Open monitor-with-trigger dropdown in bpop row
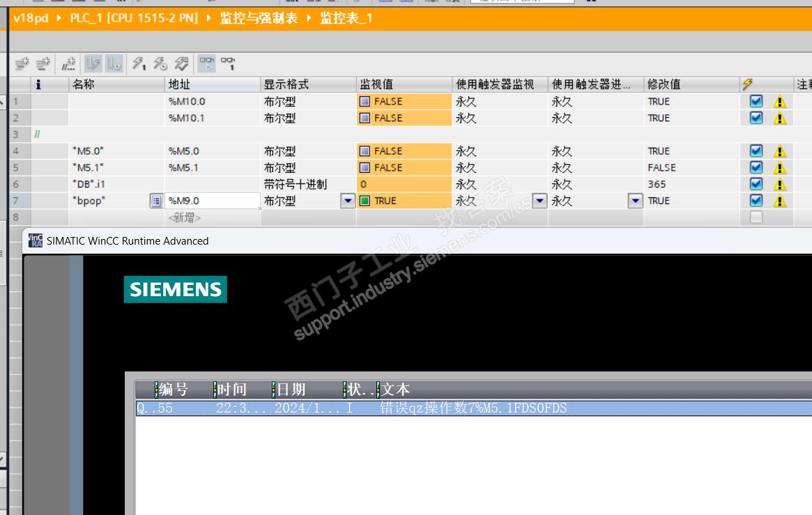Viewport: 812px width, 515px height. click(539, 201)
